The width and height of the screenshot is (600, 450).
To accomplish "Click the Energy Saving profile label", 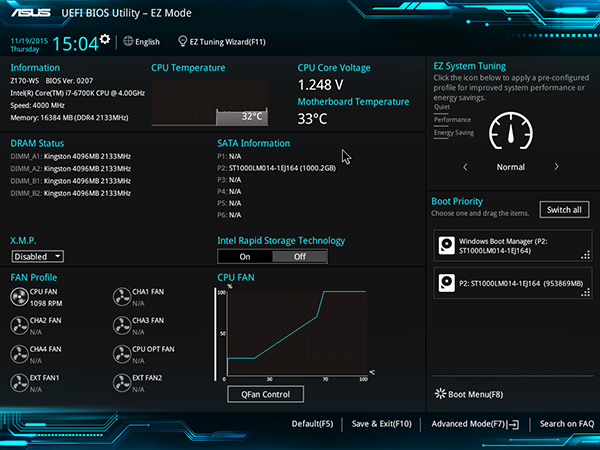I will (x=454, y=133).
